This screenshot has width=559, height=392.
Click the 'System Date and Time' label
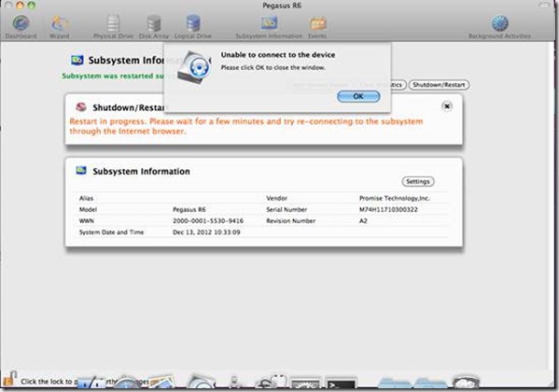click(x=111, y=232)
